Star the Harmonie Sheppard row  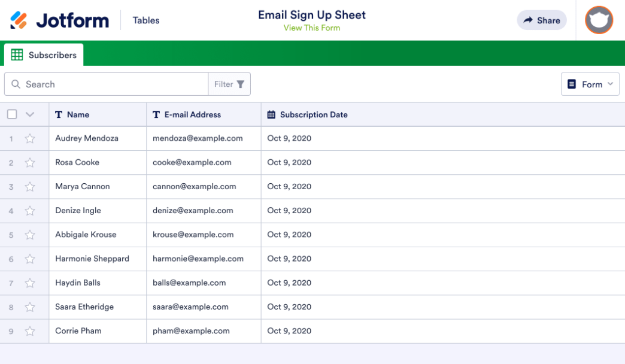point(30,259)
